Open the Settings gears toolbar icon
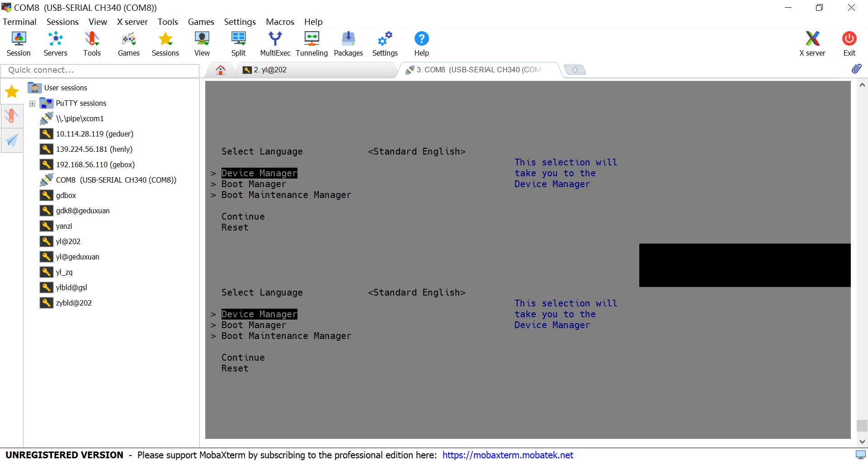Screen dimensions: 868x461 (385, 44)
